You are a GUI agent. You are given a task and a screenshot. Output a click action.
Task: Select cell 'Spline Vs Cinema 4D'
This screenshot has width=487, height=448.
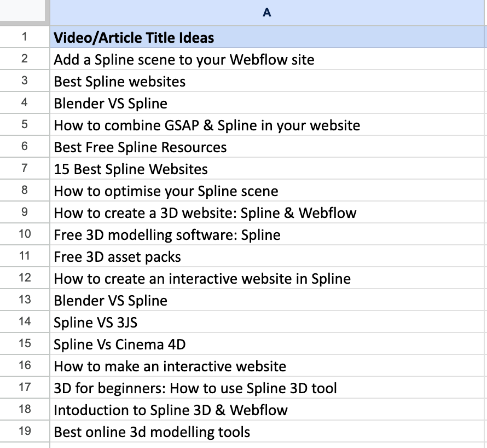coord(268,344)
